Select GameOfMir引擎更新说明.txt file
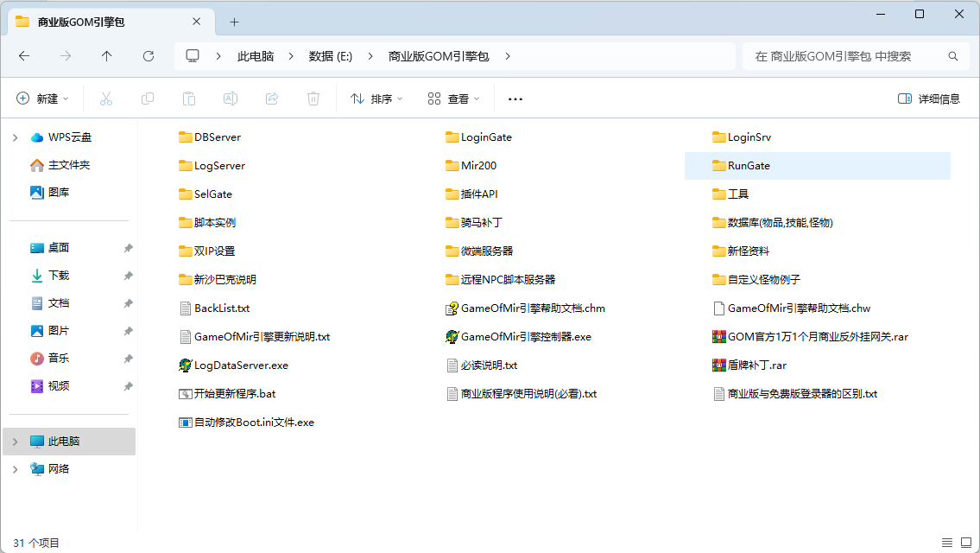The image size is (980, 553). 255,337
